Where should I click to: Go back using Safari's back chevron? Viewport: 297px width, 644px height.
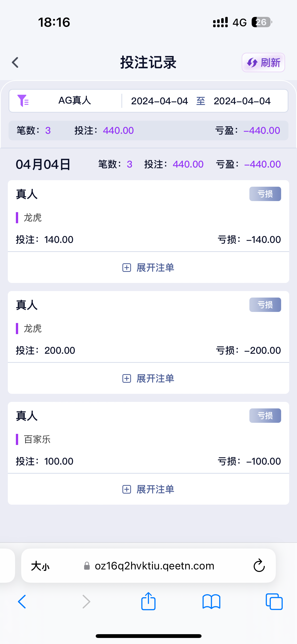coord(22,601)
